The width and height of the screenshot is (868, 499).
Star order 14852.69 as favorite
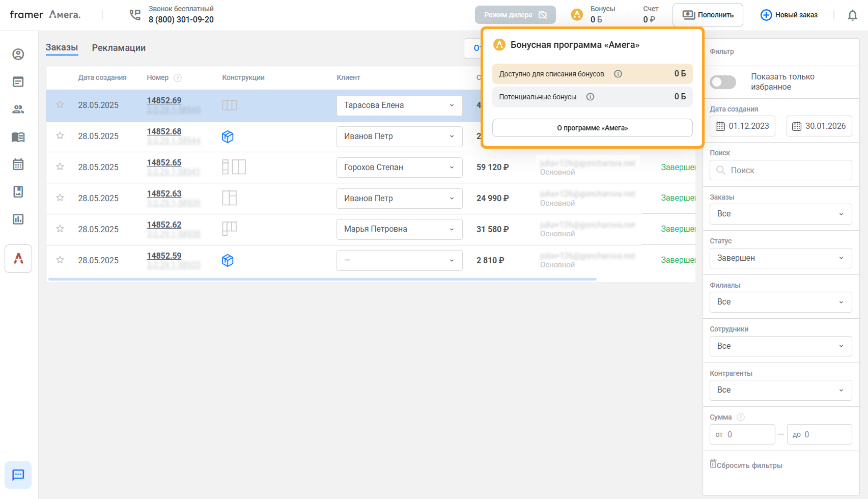(x=60, y=105)
